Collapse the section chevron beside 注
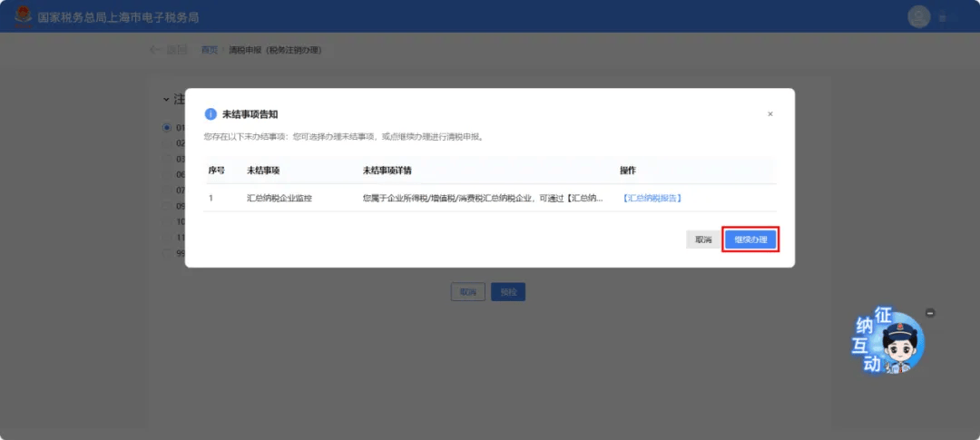This screenshot has height=440, width=980. coord(166,99)
